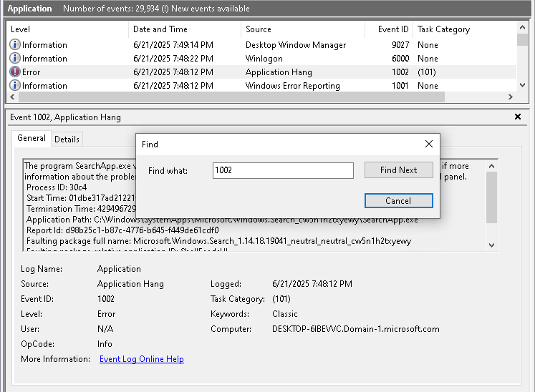
Task: Close the Find dialog with X
Action: tap(429, 144)
